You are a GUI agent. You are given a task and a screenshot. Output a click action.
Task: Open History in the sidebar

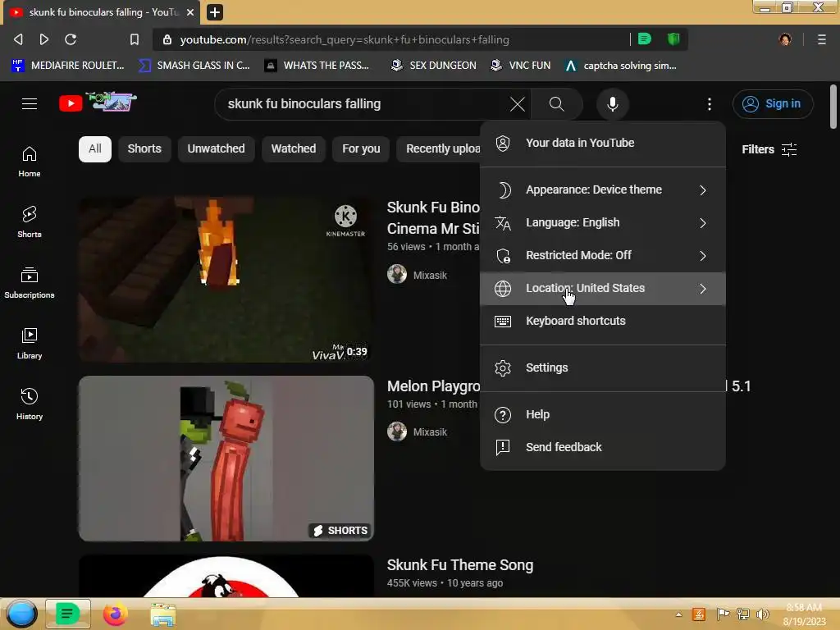point(30,404)
